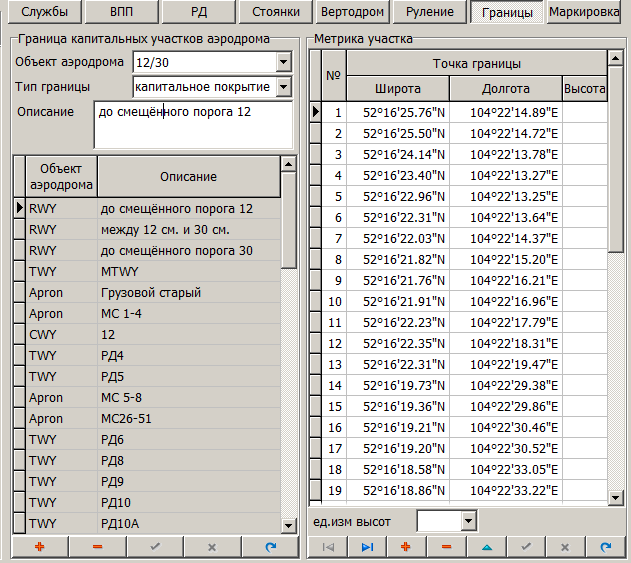Go to last boundary point record

click(x=366, y=548)
